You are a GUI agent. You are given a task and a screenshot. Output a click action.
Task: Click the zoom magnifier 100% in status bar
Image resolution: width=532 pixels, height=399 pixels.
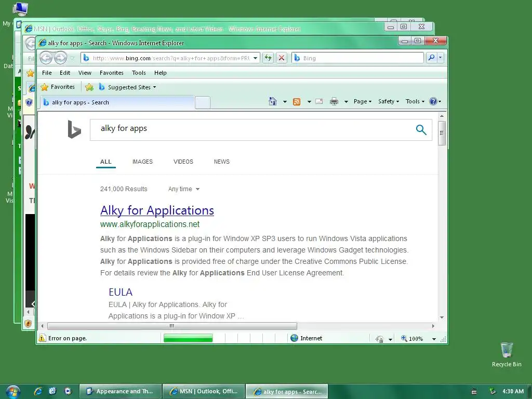pyautogui.click(x=404, y=338)
